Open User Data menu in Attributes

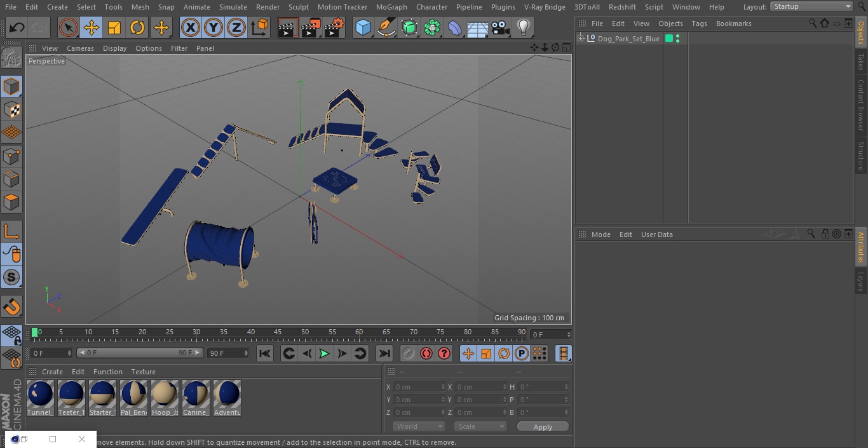click(x=656, y=234)
